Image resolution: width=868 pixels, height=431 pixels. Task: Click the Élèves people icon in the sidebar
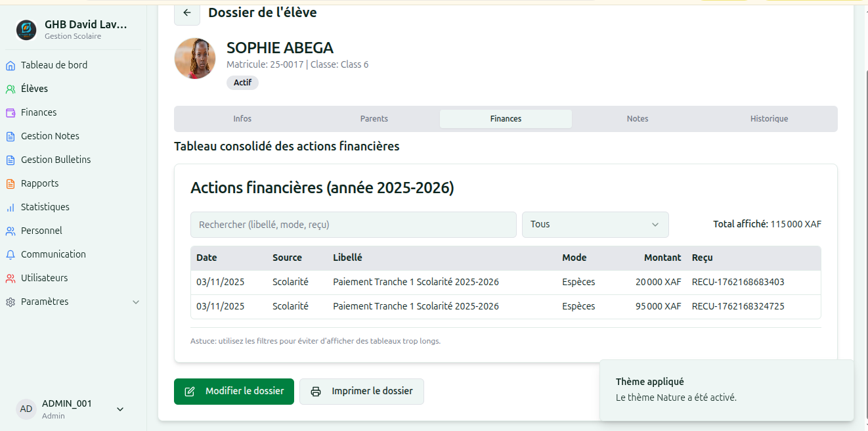pos(10,89)
